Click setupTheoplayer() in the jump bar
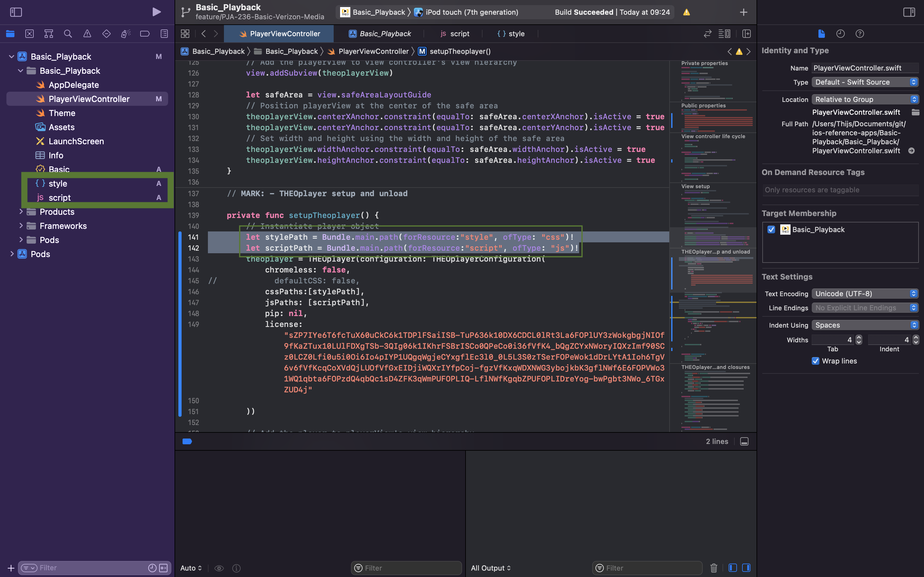Screen dimensions: 924x577 [x=460, y=51]
